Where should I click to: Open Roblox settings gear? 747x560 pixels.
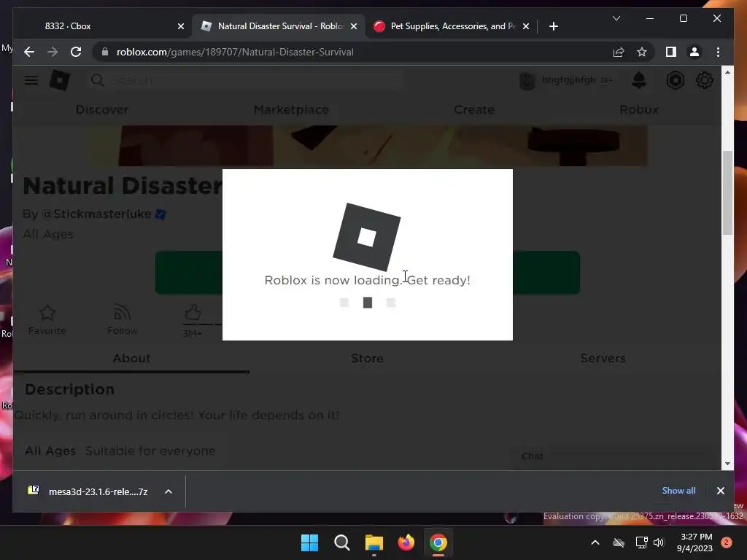pos(705,80)
